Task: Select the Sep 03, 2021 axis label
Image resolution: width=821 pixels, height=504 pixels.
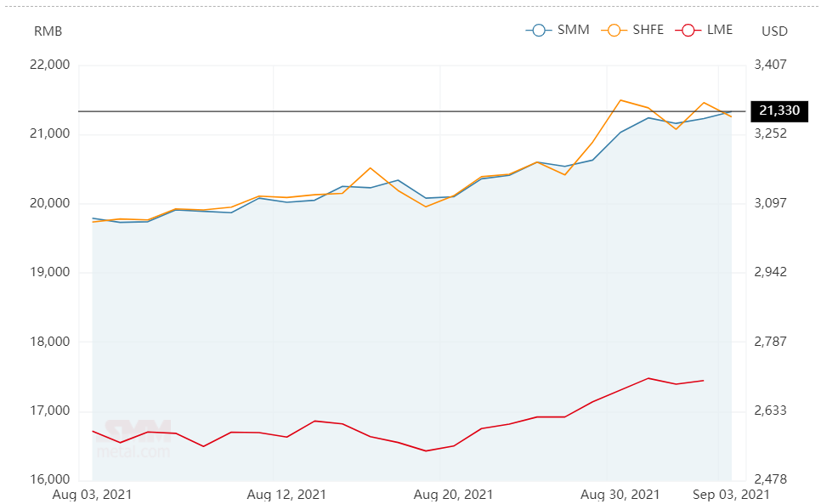Action: (x=731, y=495)
